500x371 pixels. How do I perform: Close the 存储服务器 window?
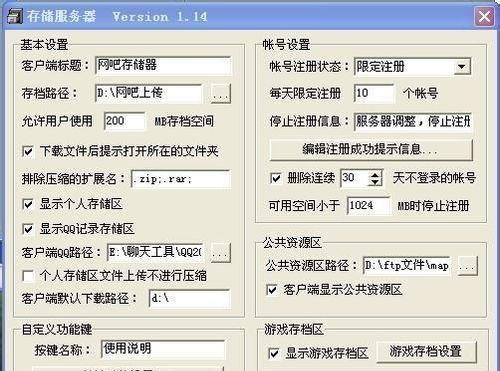484,16
